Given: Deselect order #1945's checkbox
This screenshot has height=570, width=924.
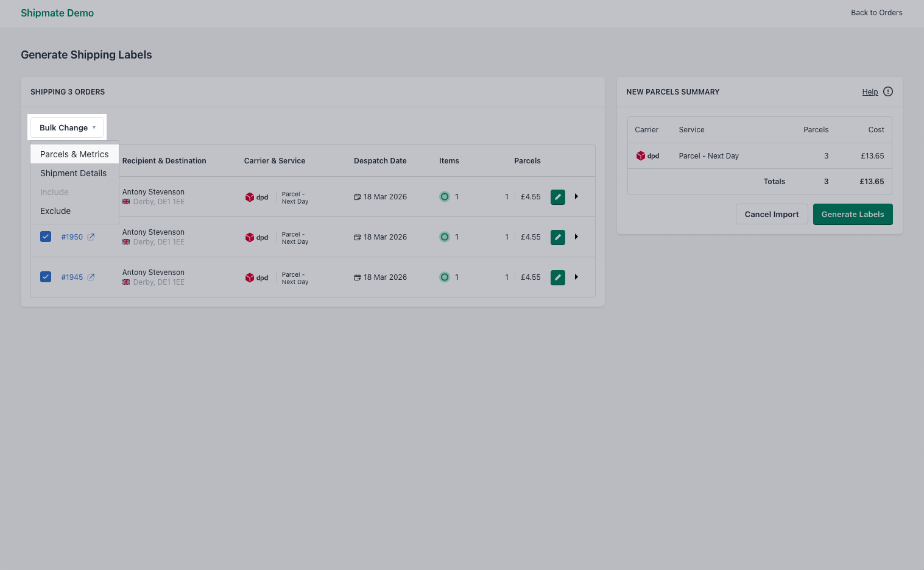Looking at the screenshot, I should pos(46,276).
